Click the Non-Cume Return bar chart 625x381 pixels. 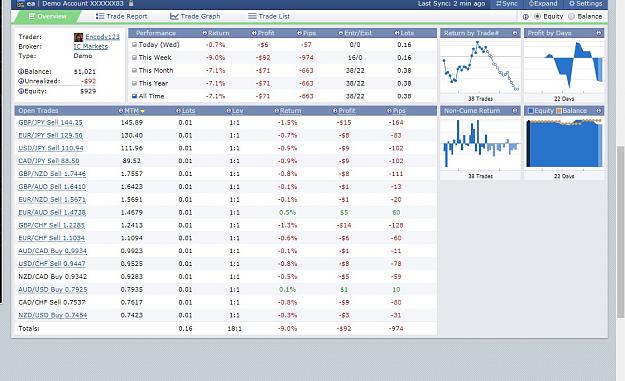480,144
